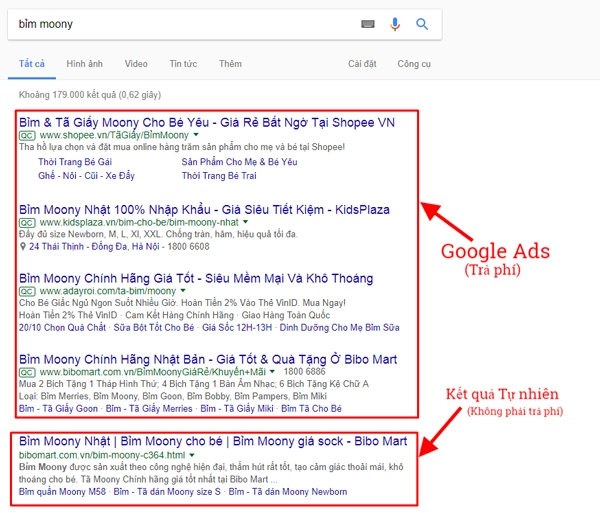Expand dropdown arrow after bibomart Khuyến+Mãi URL
This screenshot has width=600, height=513.
[x=272, y=371]
